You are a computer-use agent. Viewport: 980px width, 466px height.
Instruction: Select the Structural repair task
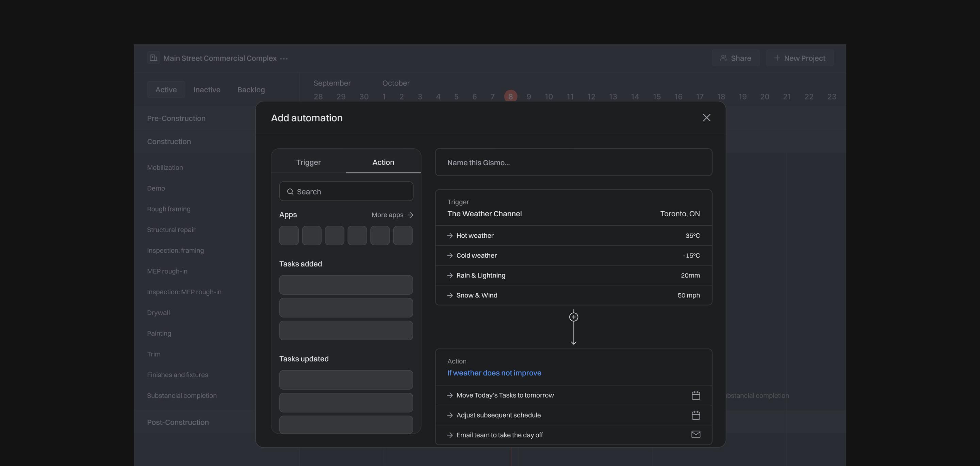[171, 230]
